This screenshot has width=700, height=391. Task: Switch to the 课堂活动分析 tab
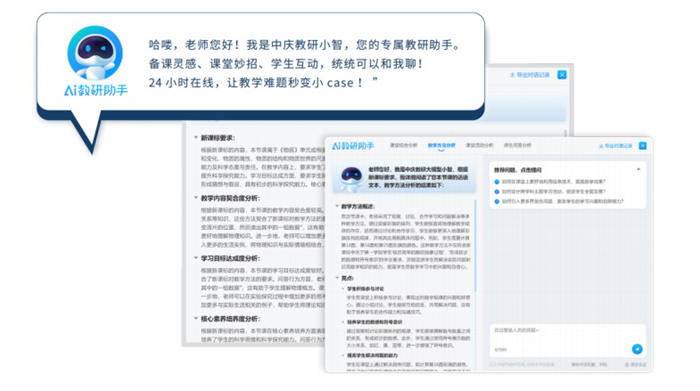[x=479, y=146]
